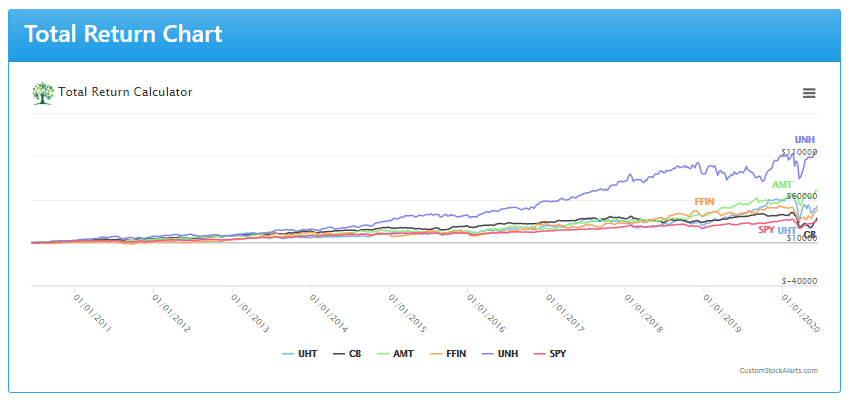This screenshot has width=859, height=402.
Task: Toggle the AMT series in legend
Action: [x=396, y=354]
